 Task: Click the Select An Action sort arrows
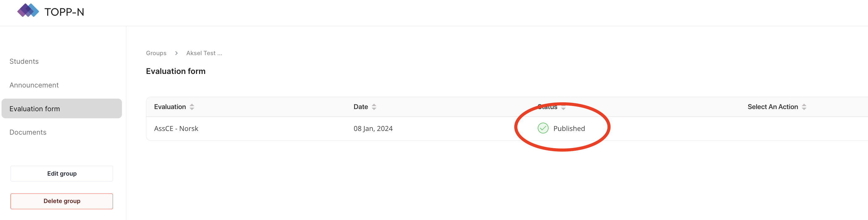[804, 107]
